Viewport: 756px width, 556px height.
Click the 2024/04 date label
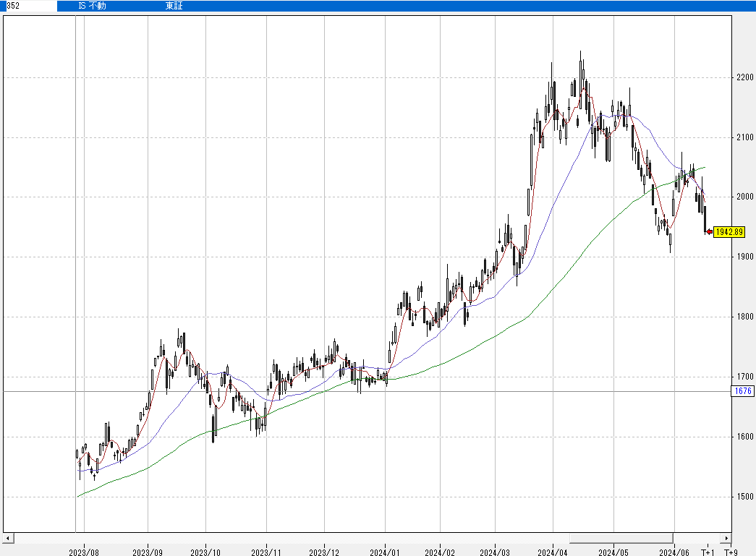coord(553,552)
